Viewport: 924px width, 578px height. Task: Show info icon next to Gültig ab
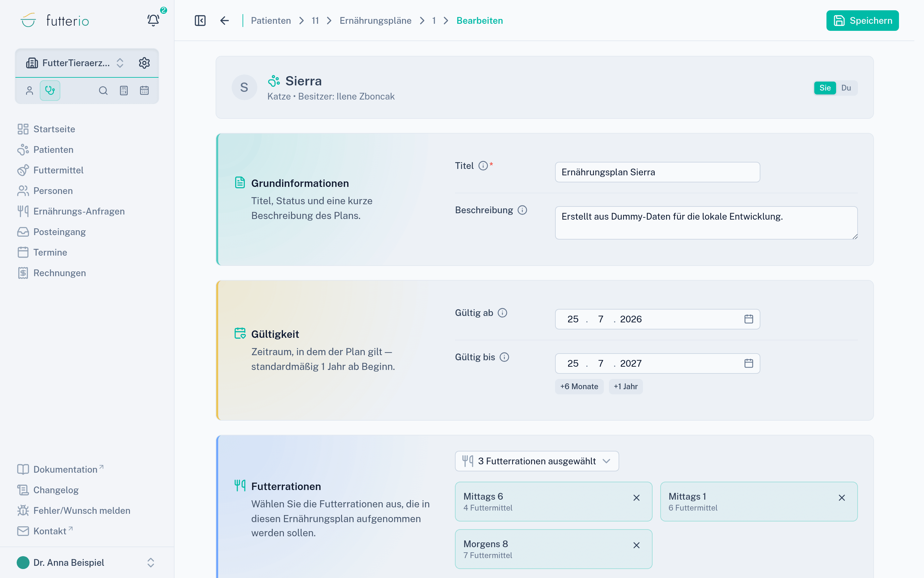point(502,313)
